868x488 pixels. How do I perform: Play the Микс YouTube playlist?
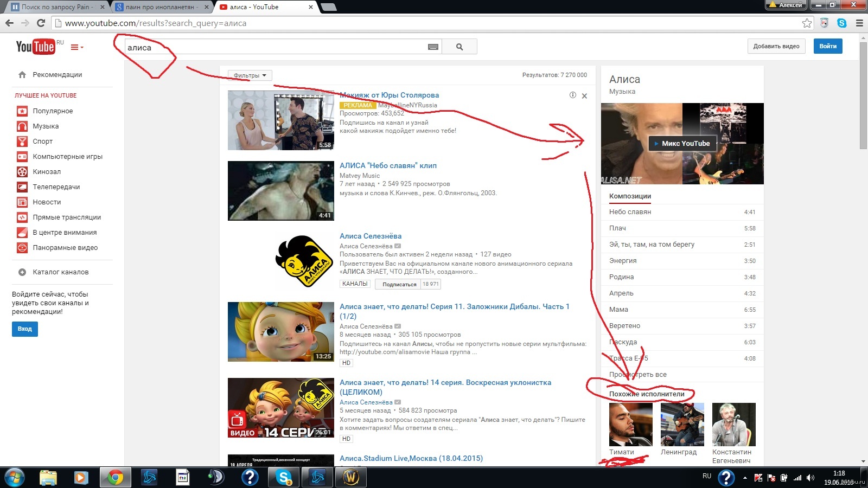[x=682, y=144]
